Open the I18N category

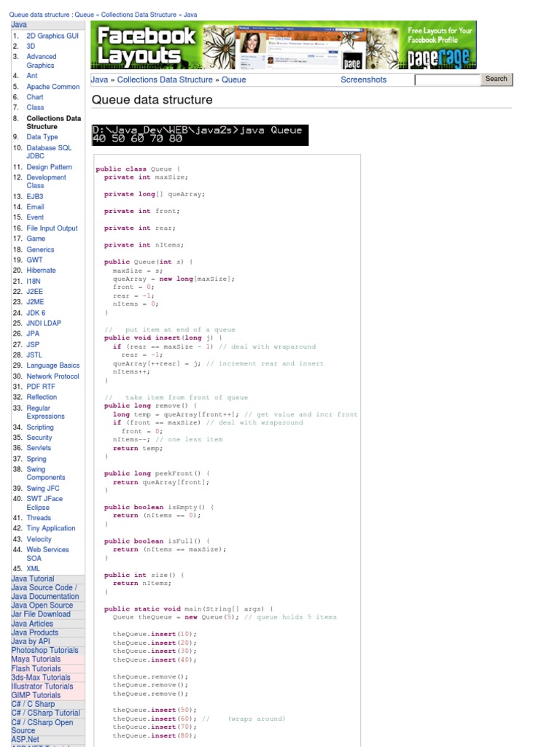coord(34,282)
